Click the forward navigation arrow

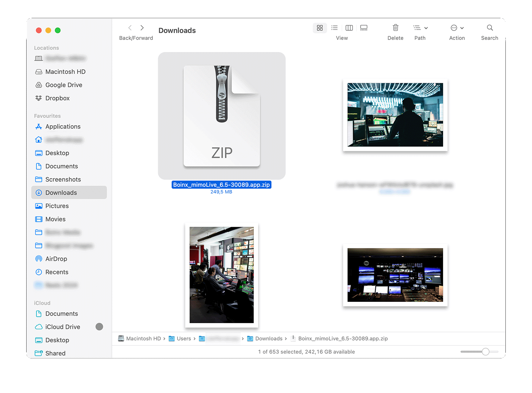pyautogui.click(x=141, y=28)
